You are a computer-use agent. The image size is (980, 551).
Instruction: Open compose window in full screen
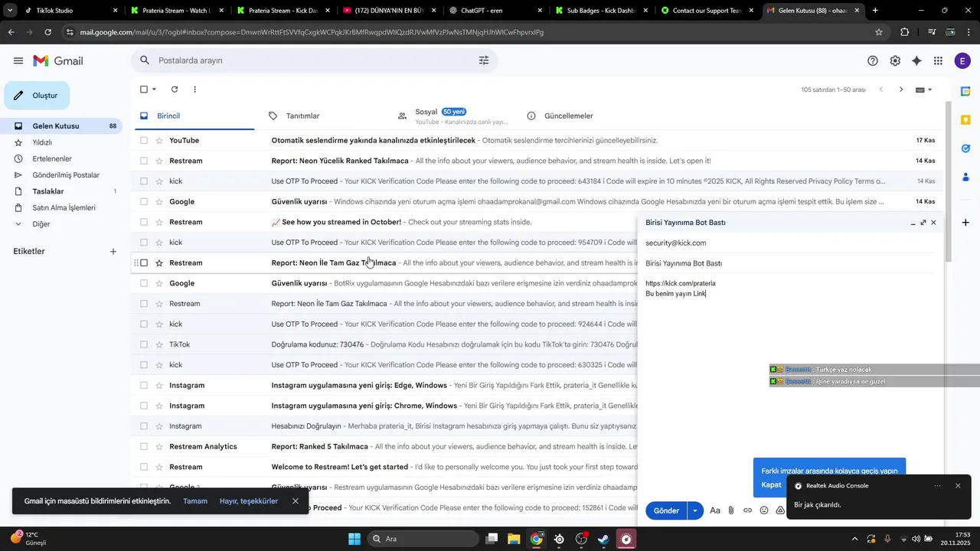tap(923, 223)
